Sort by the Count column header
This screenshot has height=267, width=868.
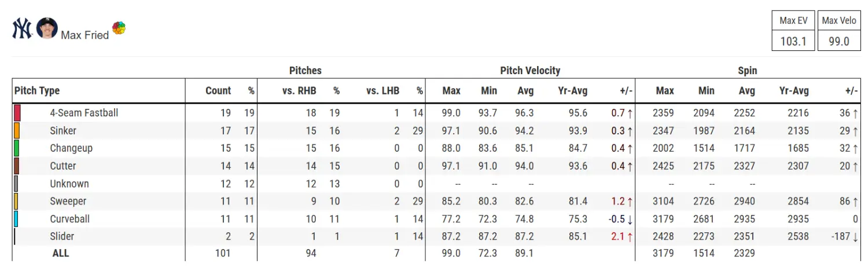point(218,91)
